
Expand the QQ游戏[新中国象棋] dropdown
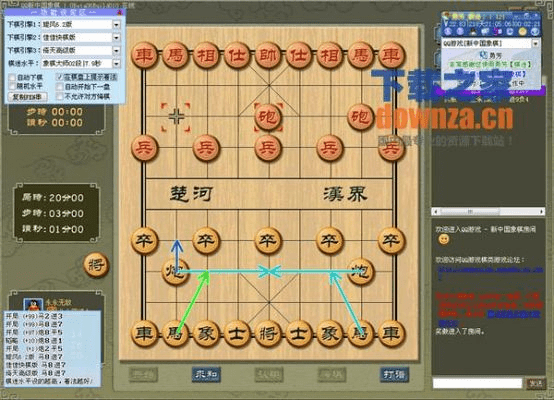[536, 43]
